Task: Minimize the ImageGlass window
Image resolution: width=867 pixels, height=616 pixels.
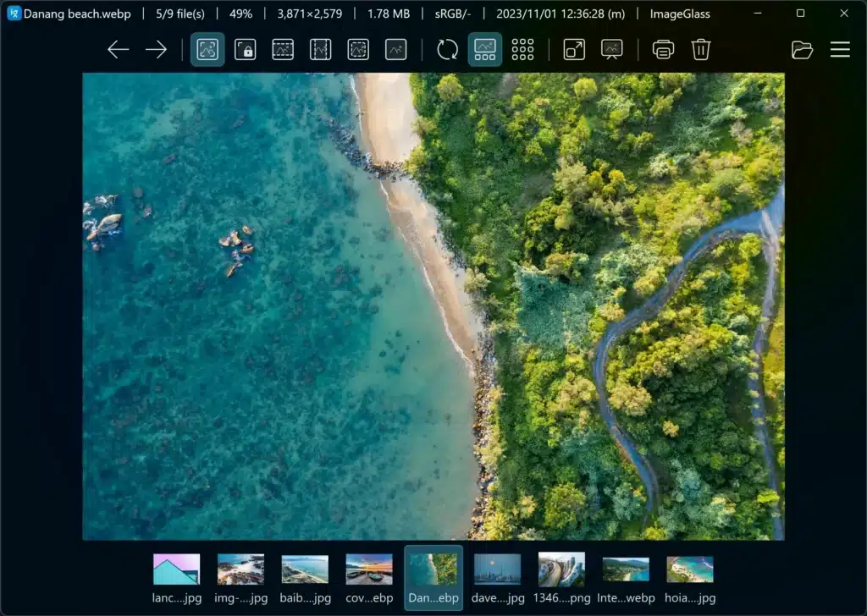Action: (758, 14)
